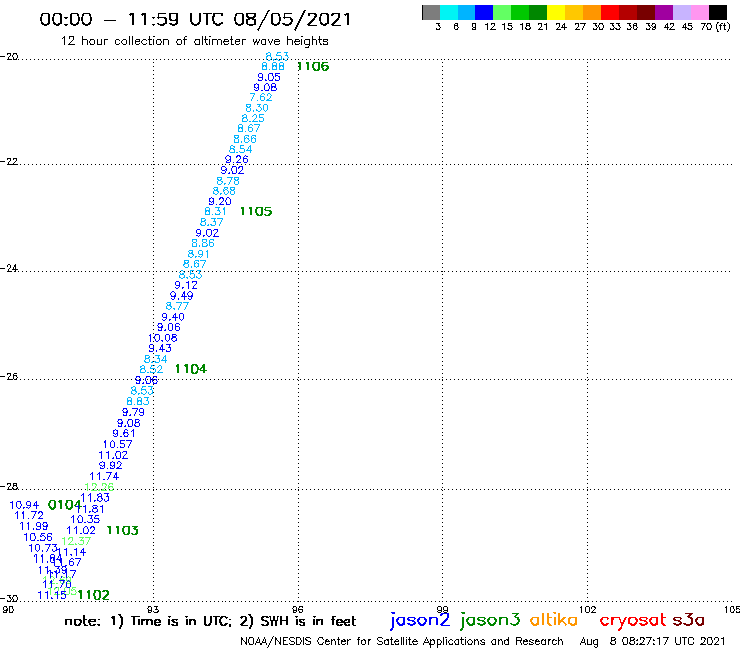The width and height of the screenshot is (740, 650).
Task: Click the pink swatch in the legend
Action: point(699,13)
